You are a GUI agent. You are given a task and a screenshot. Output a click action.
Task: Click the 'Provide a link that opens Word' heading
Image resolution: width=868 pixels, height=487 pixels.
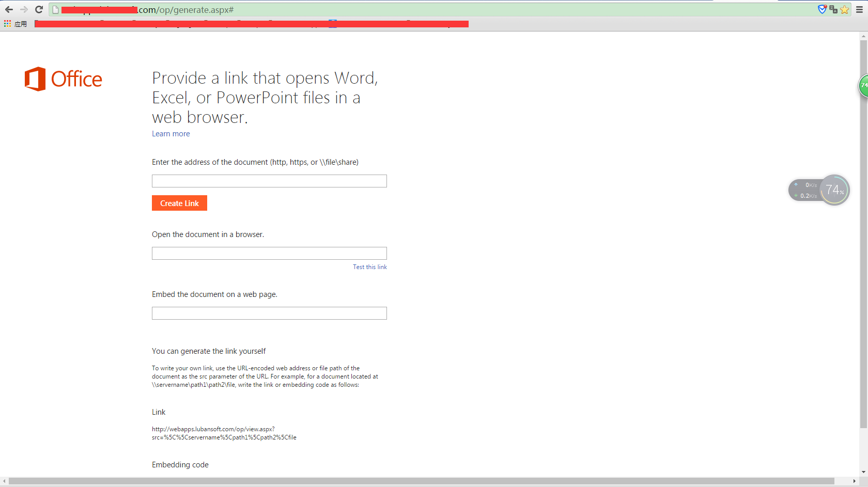(x=265, y=98)
